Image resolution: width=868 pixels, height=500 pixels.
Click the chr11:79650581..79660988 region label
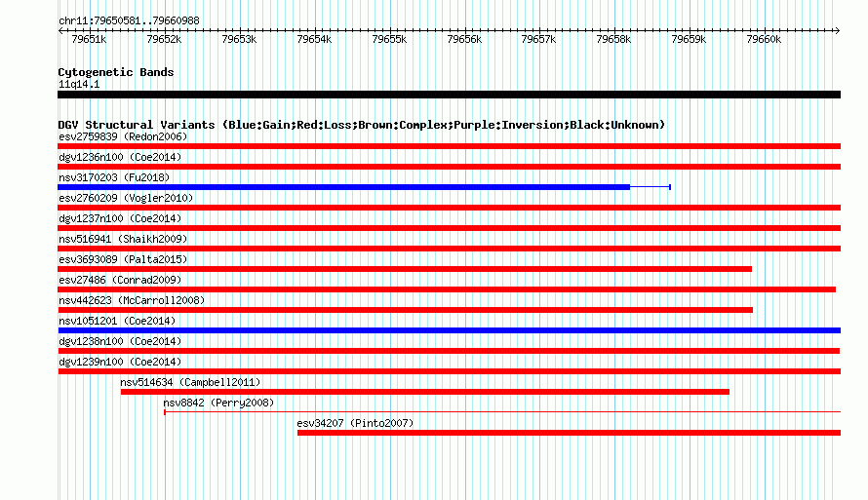(129, 20)
